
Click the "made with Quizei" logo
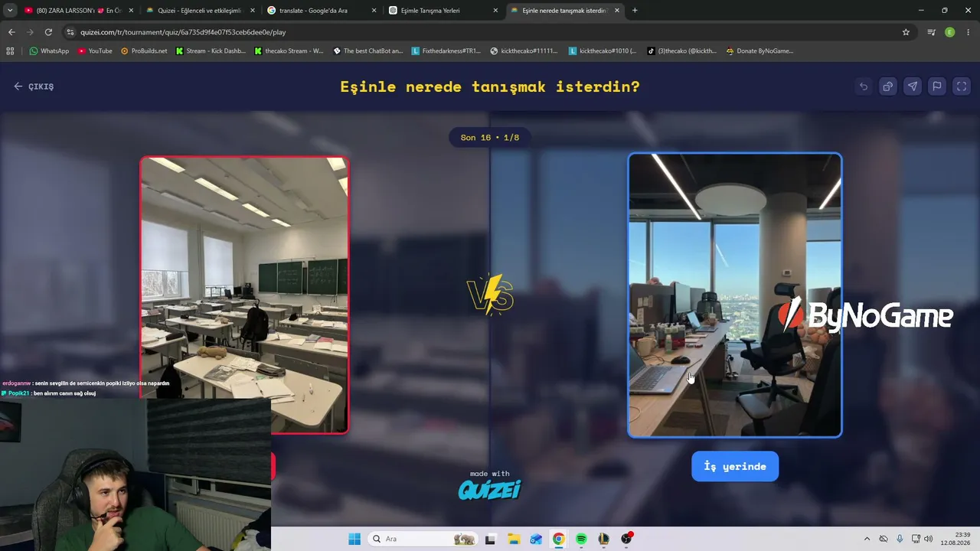[x=490, y=485]
